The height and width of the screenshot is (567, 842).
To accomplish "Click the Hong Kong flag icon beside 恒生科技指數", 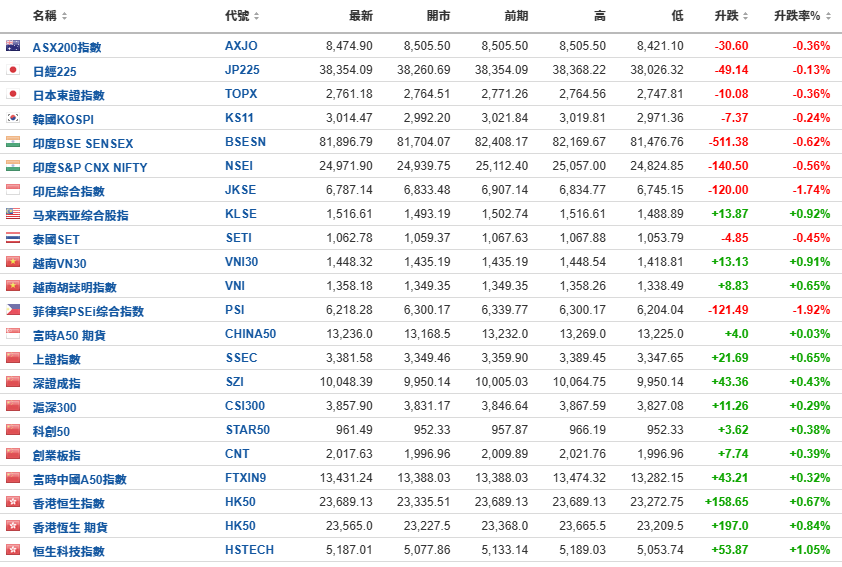I will pos(13,550).
